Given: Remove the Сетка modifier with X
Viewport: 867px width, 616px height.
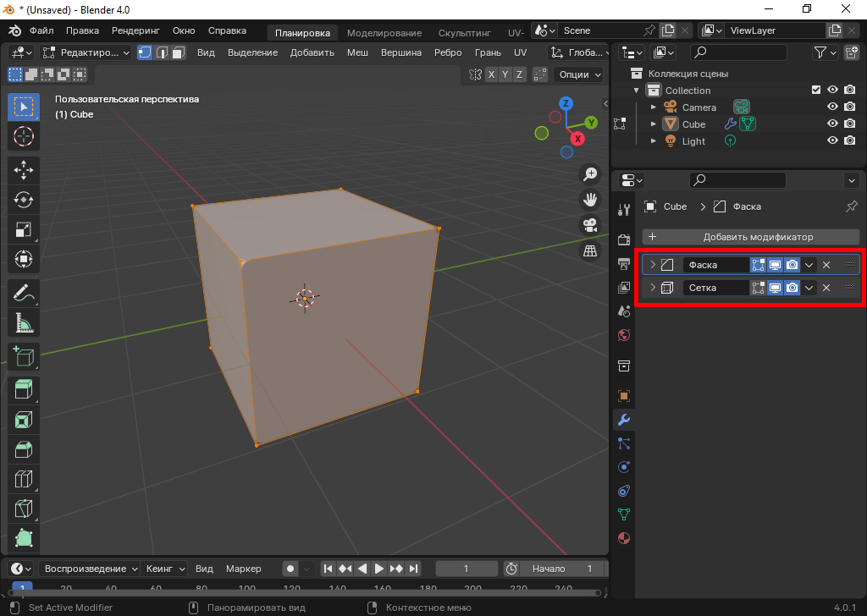Looking at the screenshot, I should click(x=826, y=288).
